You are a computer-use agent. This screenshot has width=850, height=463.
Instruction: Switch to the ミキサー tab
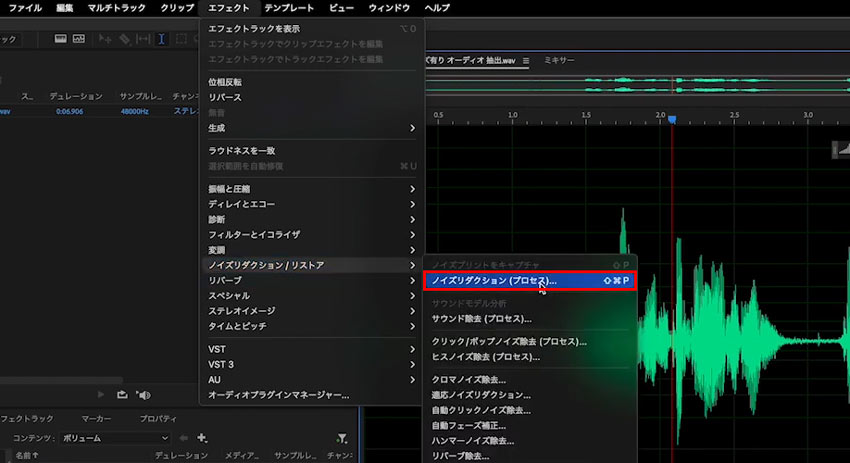point(559,60)
